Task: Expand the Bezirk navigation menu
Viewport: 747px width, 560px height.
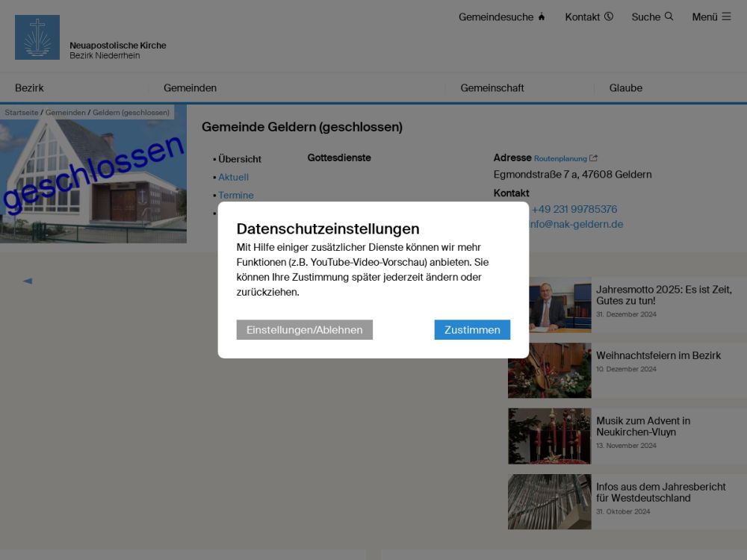Action: tap(30, 88)
